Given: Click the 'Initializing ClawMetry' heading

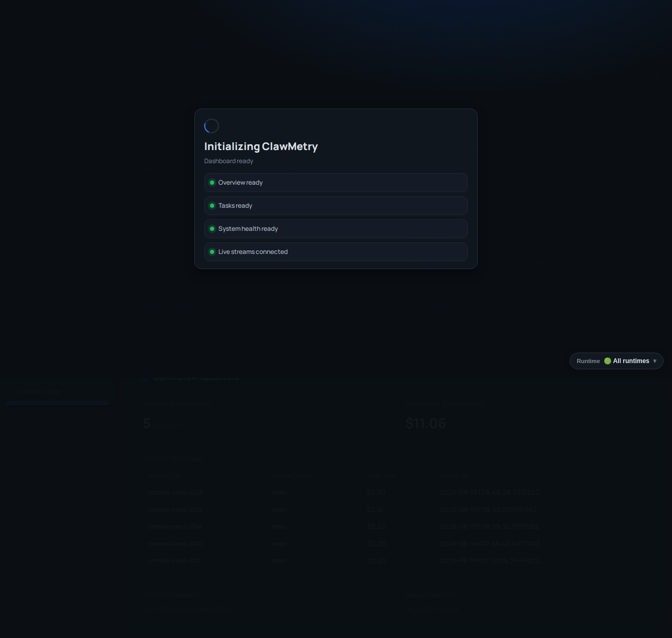Looking at the screenshot, I should [261, 146].
